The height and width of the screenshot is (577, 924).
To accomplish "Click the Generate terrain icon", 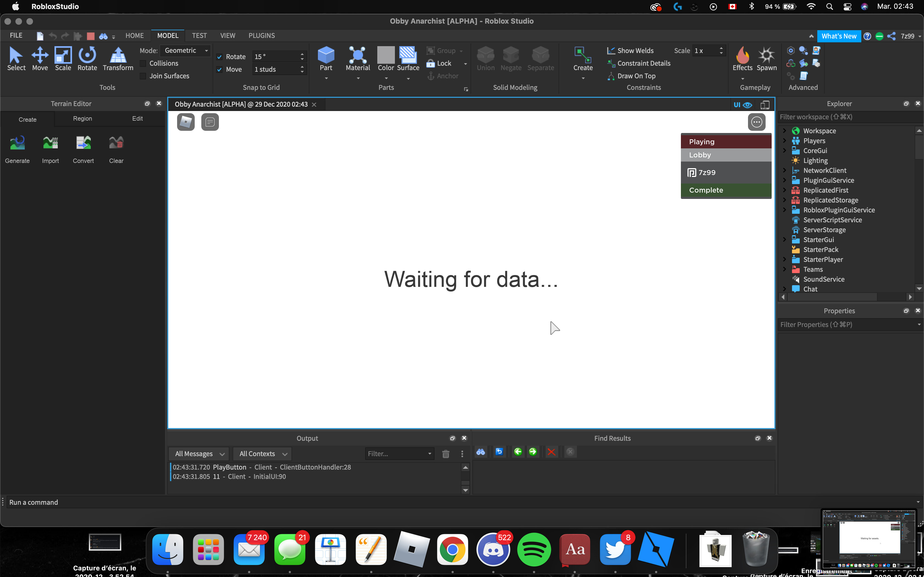I will click(x=17, y=143).
